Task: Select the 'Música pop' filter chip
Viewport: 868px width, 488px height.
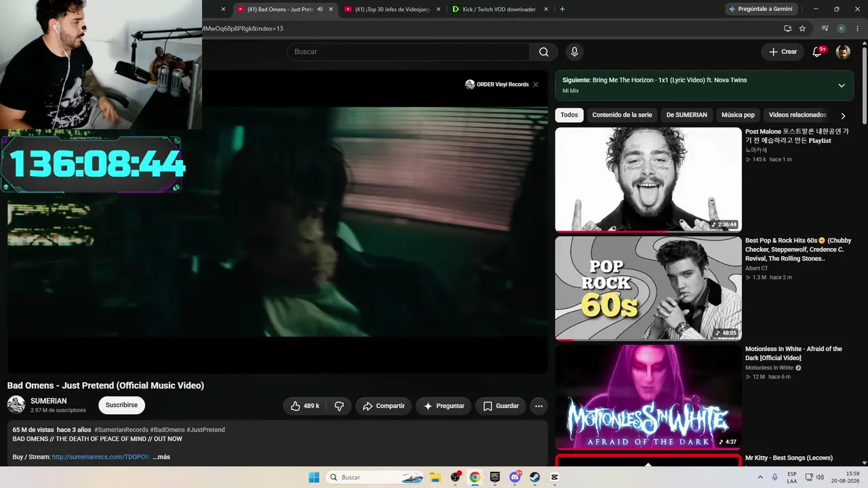Action: click(738, 115)
